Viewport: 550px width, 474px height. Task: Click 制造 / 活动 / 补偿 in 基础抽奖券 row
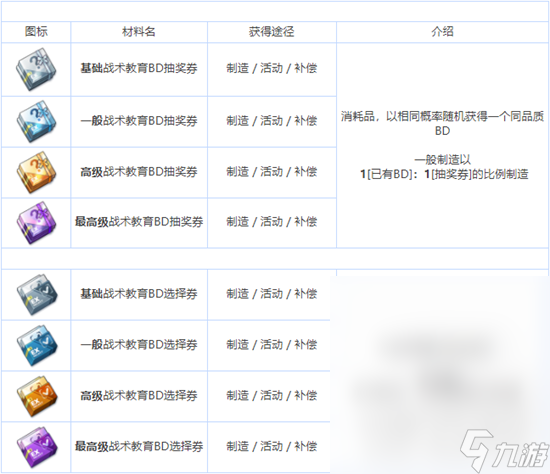coord(271,68)
